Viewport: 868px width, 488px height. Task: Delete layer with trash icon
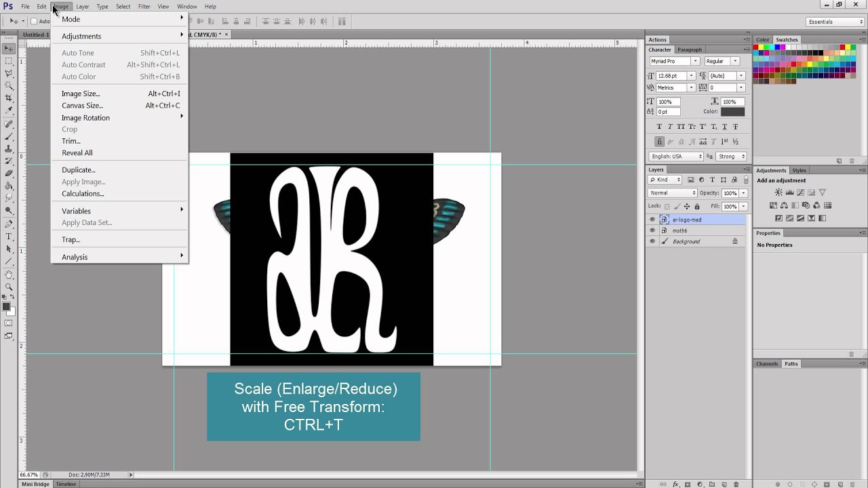tap(736, 484)
